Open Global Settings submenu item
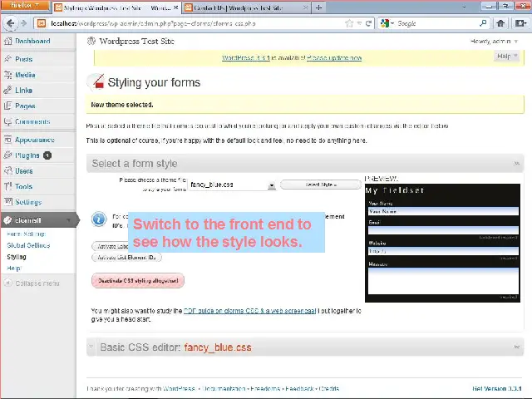The image size is (532, 399). click(28, 245)
